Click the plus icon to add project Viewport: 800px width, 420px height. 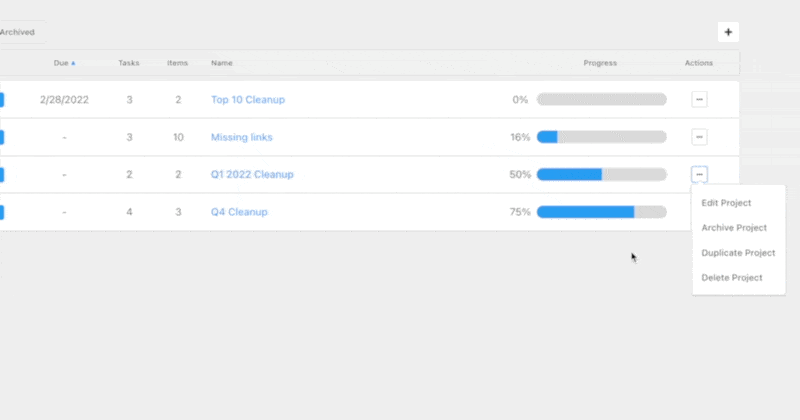point(728,32)
